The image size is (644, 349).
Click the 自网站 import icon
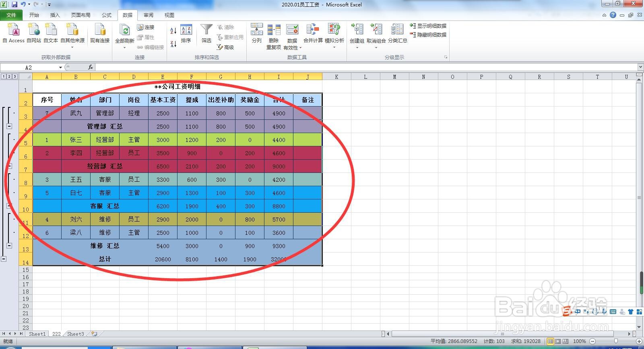[34, 33]
